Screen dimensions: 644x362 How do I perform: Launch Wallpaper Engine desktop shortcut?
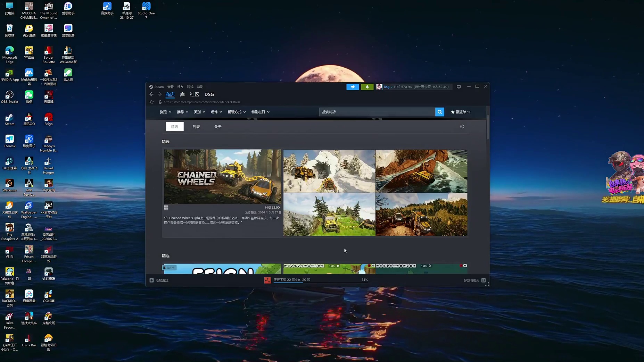tap(29, 210)
